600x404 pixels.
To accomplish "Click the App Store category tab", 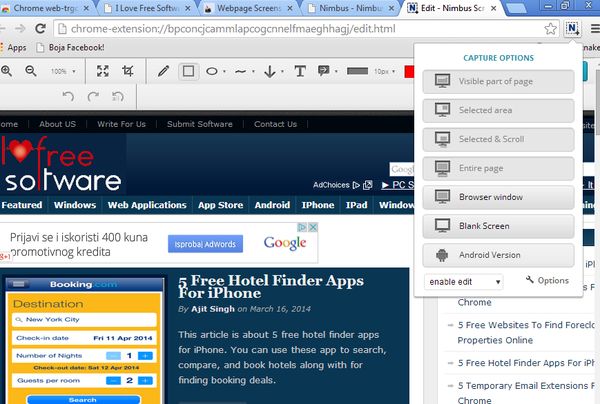I will click(x=220, y=205).
